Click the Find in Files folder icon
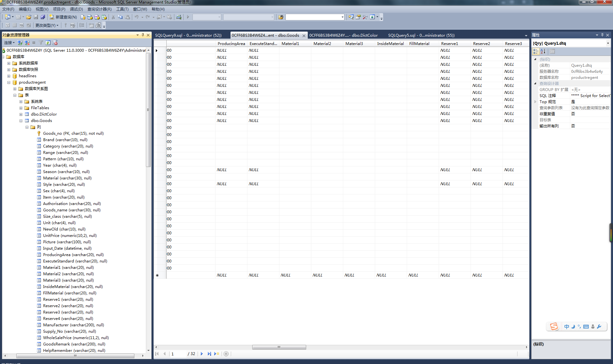613x364 pixels. tap(281, 17)
